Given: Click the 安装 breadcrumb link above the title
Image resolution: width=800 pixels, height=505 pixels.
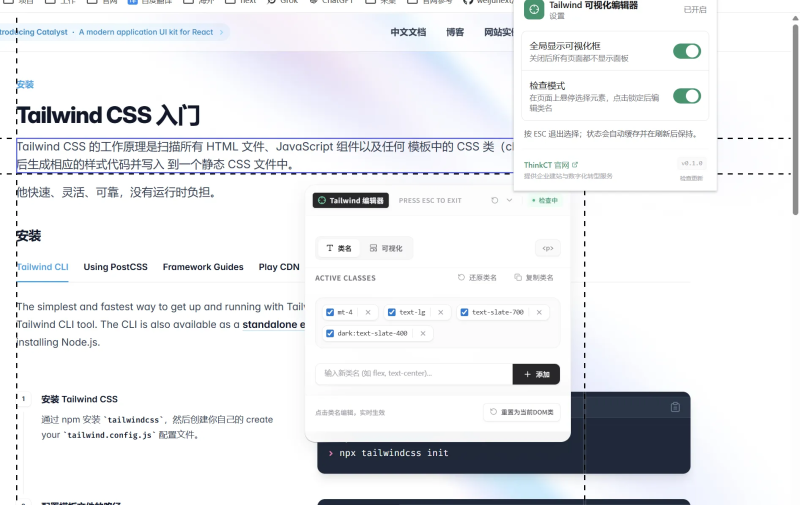Looking at the screenshot, I should (25, 85).
